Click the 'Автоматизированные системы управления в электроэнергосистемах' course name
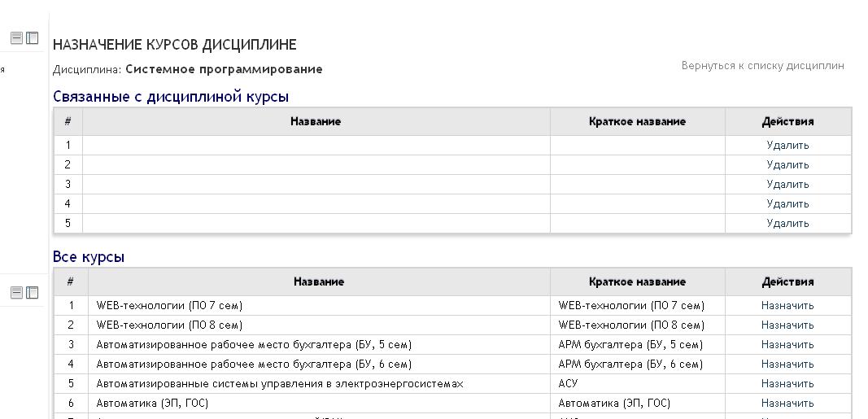 (279, 383)
